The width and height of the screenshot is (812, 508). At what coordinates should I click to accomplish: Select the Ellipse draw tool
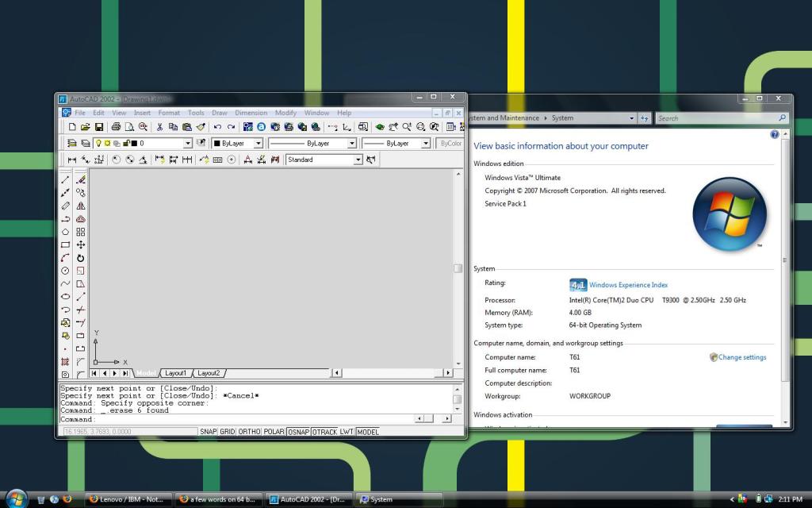(65, 297)
